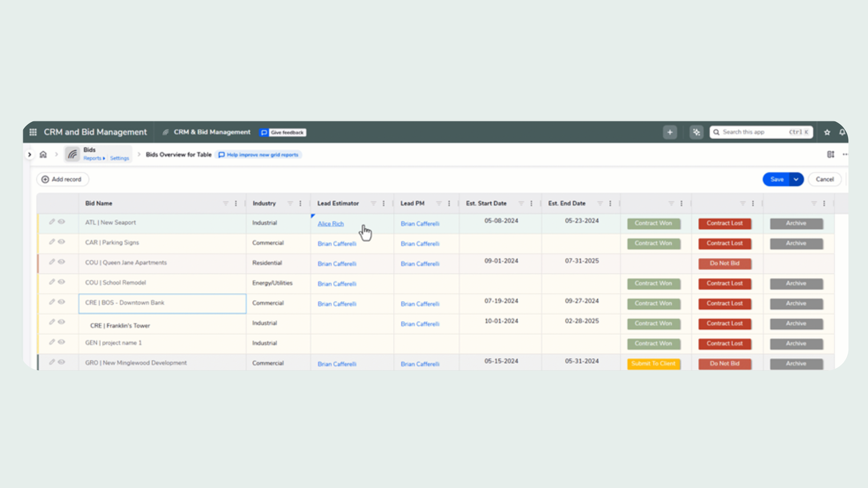The height and width of the screenshot is (488, 868).
Task: Open the Alice Rich lead estimator link
Action: click(x=330, y=224)
